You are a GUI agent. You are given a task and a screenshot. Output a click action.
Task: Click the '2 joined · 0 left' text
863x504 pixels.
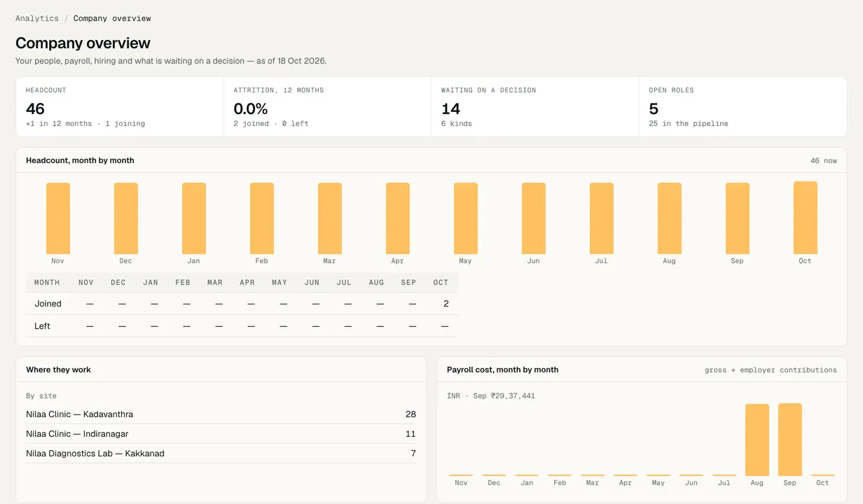271,124
